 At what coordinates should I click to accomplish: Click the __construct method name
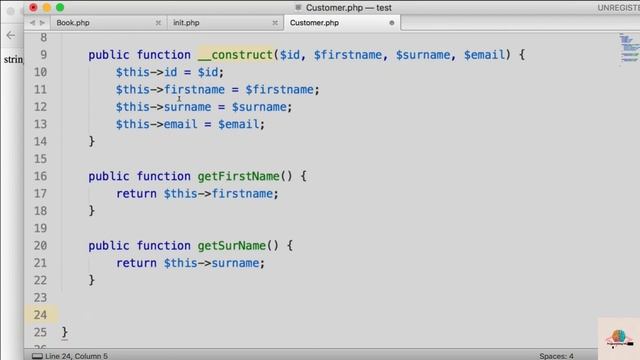coord(235,55)
